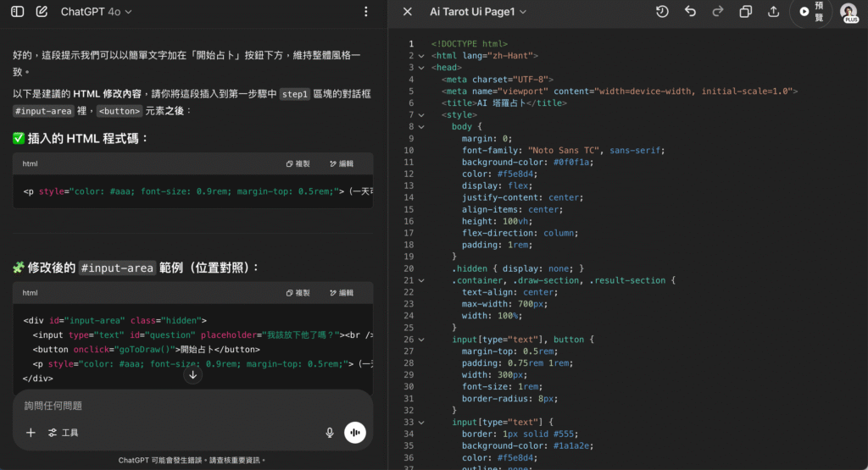Expand the Ai Tarot Ui Page1 title dropdown
The width and height of the screenshot is (868, 470).
click(478, 12)
